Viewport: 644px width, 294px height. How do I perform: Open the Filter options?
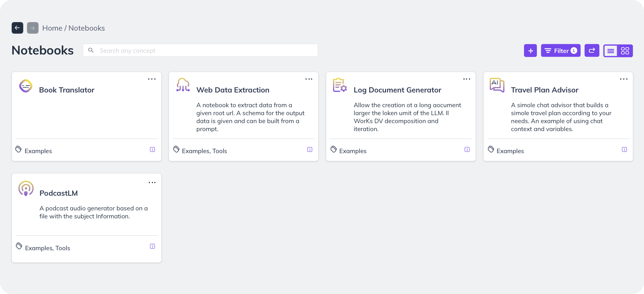[560, 51]
